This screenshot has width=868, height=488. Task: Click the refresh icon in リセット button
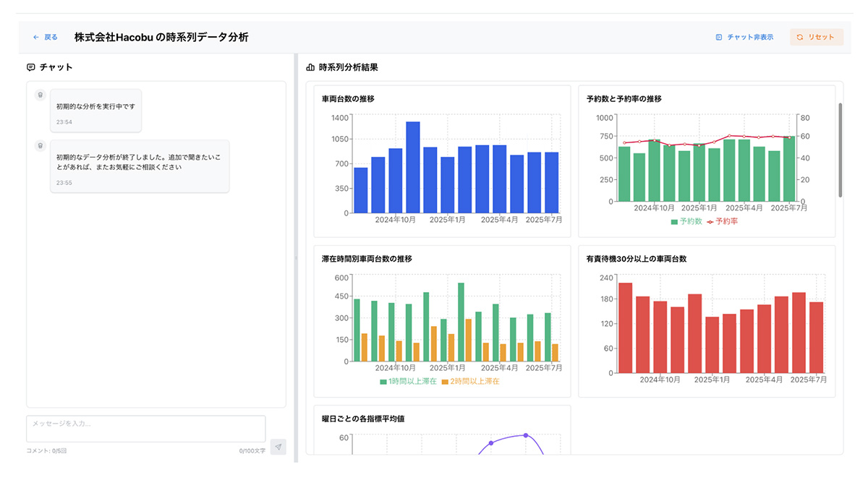tap(800, 37)
